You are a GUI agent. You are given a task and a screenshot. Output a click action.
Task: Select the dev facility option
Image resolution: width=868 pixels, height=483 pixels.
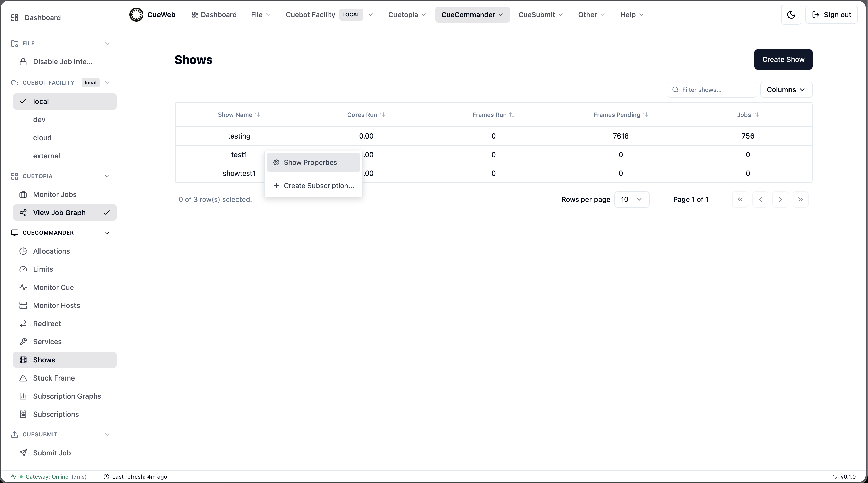pos(65,120)
